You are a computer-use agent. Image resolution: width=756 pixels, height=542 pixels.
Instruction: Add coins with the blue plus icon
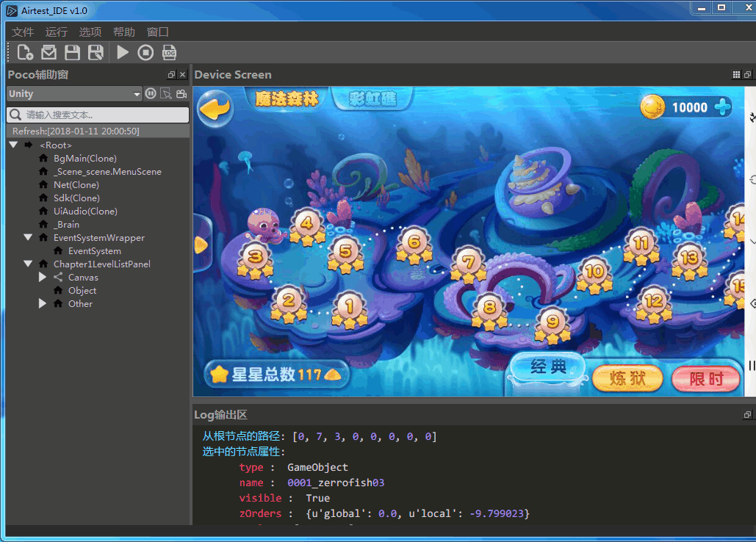tap(722, 107)
